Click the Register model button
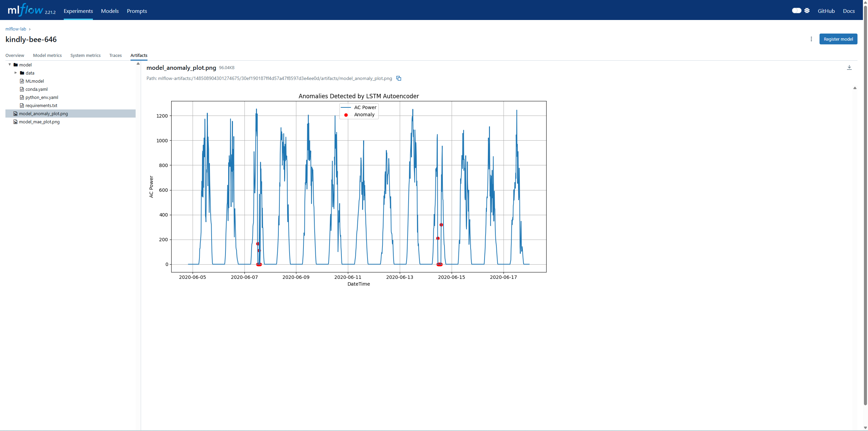 [838, 39]
